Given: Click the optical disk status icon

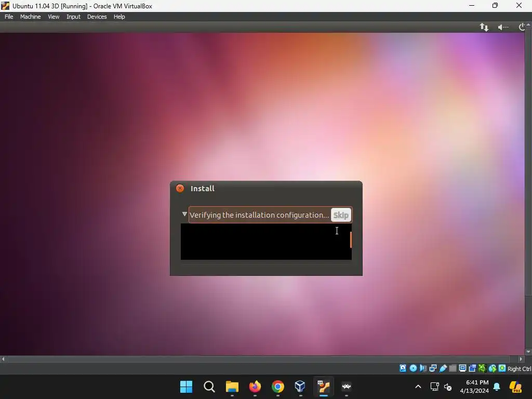Looking at the screenshot, I should 413,368.
